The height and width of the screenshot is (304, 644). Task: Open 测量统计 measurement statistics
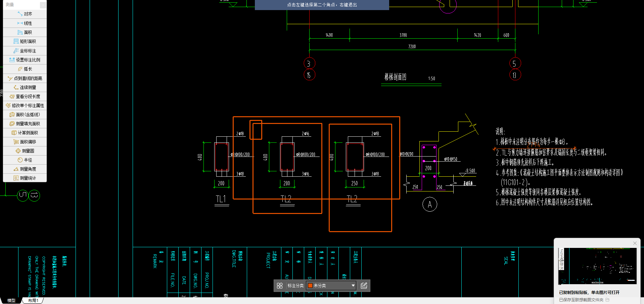click(x=25, y=178)
